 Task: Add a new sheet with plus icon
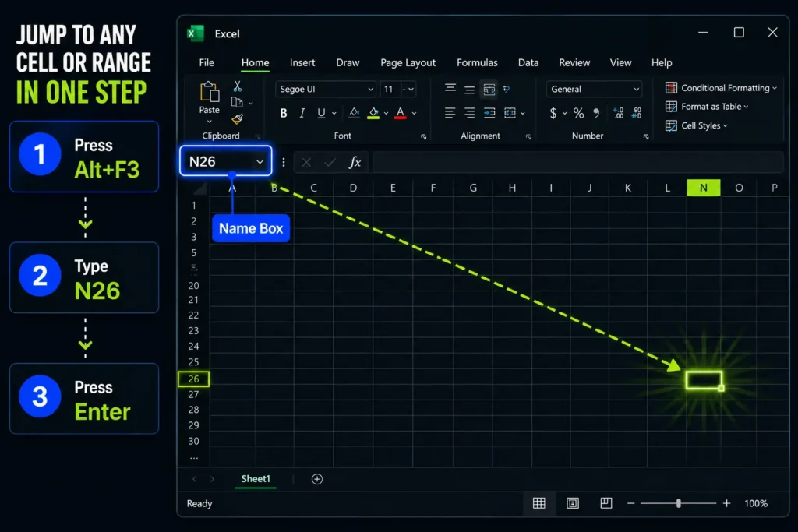317,479
